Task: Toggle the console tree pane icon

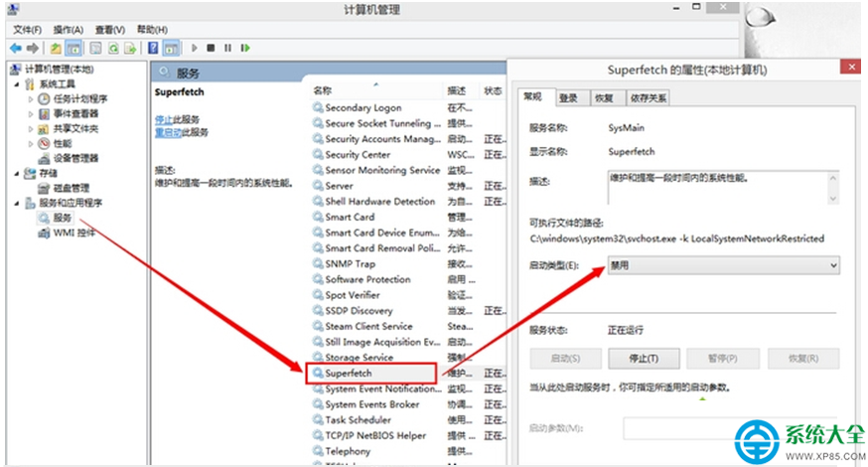Action: click(x=73, y=49)
